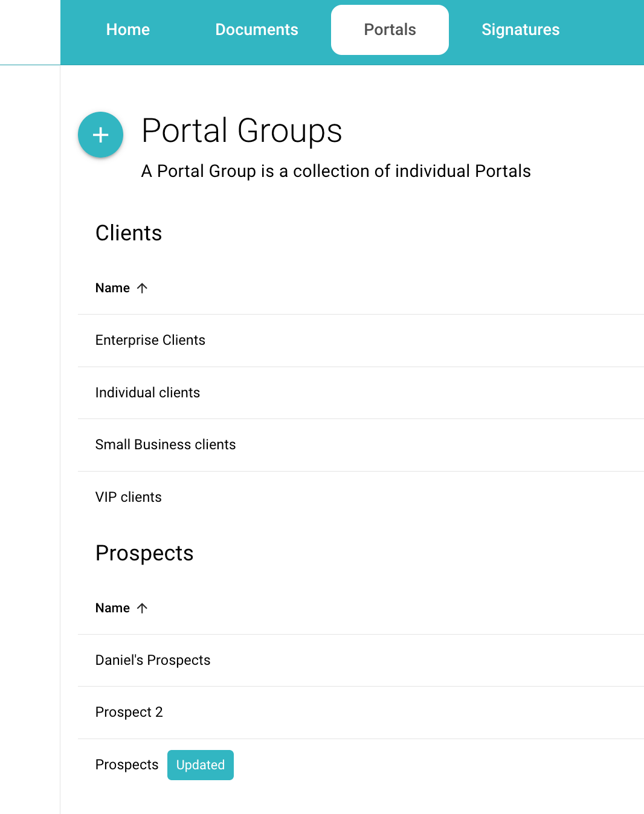Click the sort arrow beside Name under Clients
The width and height of the screenshot is (644, 814).
tap(142, 288)
